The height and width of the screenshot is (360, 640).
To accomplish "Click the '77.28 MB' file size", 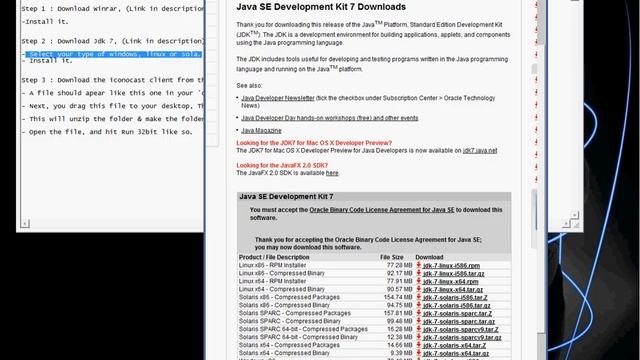I will (400, 265).
